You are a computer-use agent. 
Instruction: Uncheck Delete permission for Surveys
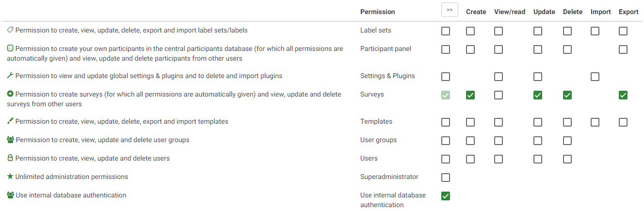pyautogui.click(x=567, y=96)
